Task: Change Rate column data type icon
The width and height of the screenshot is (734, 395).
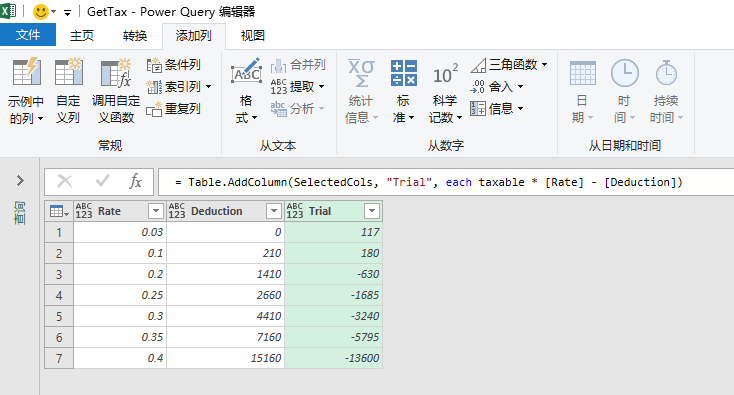Action: (x=84, y=211)
